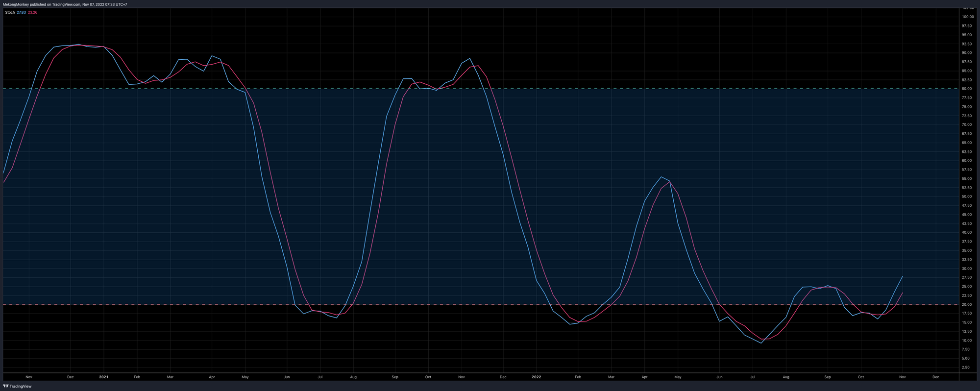
Task: Click the 75.00 price scale label
Action: [966, 107]
